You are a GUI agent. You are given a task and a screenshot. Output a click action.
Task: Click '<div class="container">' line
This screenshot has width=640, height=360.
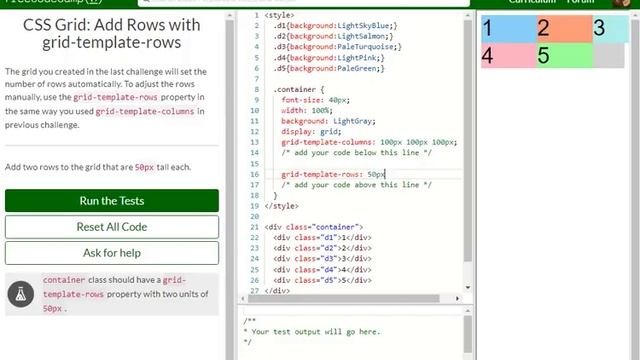313,227
